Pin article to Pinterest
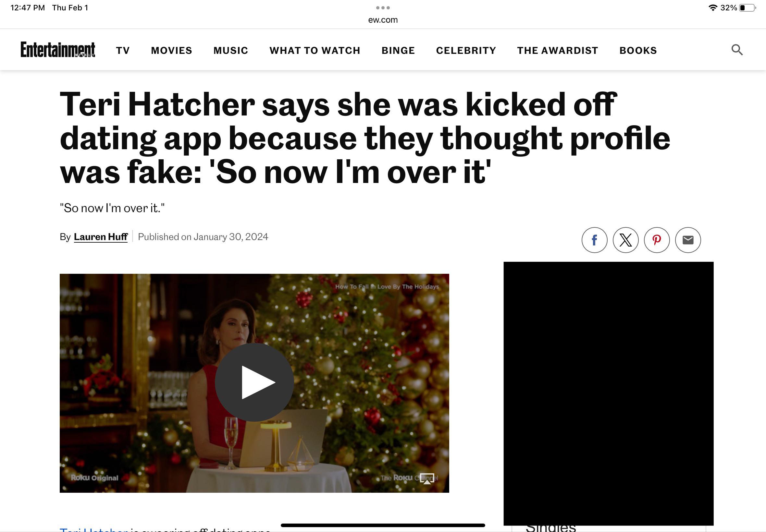 657,240
